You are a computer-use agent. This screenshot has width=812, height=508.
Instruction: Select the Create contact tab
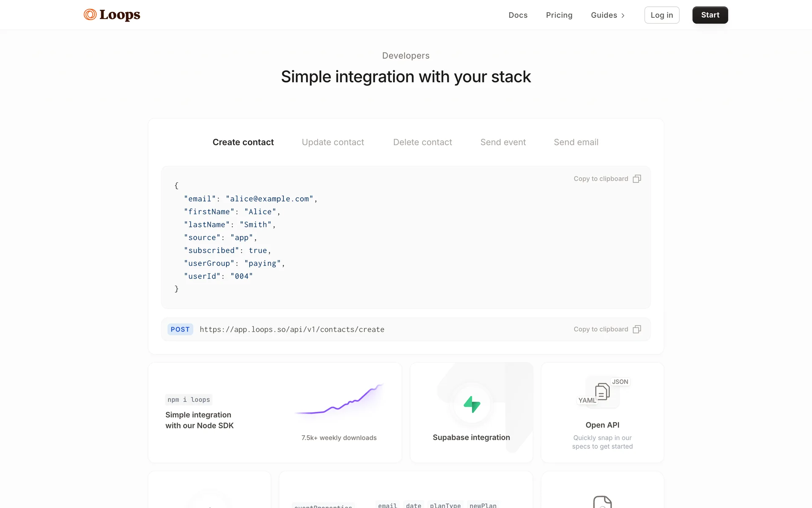click(x=243, y=142)
